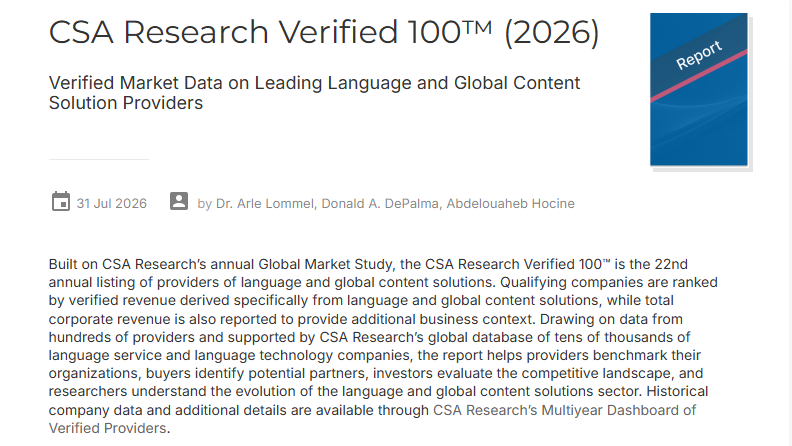Click '22nd' in the first paragraph line
792x446 pixels.
671,264
